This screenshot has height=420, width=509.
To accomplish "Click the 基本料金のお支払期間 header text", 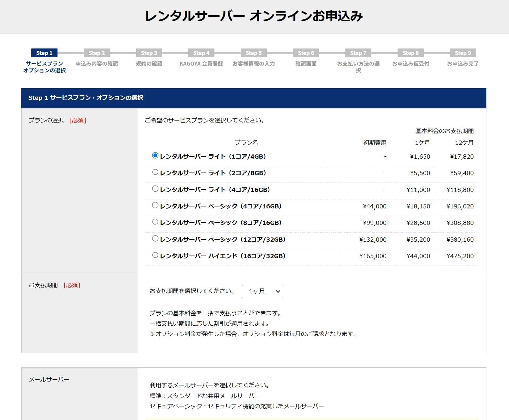I will (x=444, y=131).
